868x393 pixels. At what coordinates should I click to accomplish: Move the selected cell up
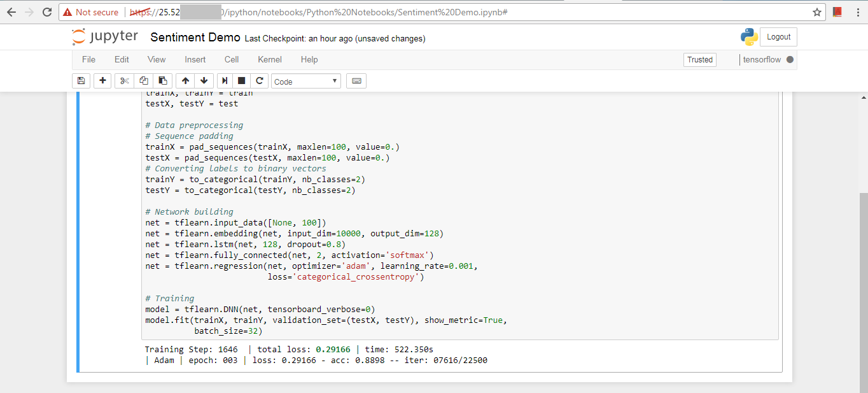[185, 80]
